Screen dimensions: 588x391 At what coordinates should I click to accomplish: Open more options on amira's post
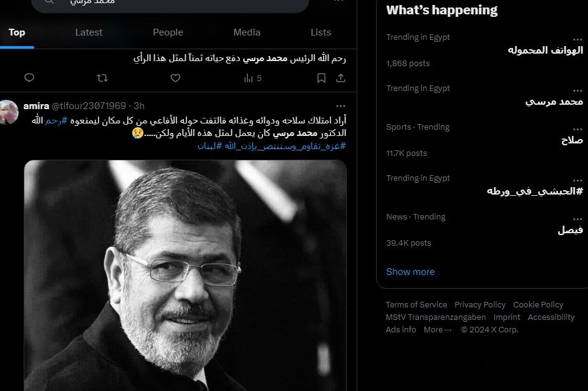pos(340,106)
